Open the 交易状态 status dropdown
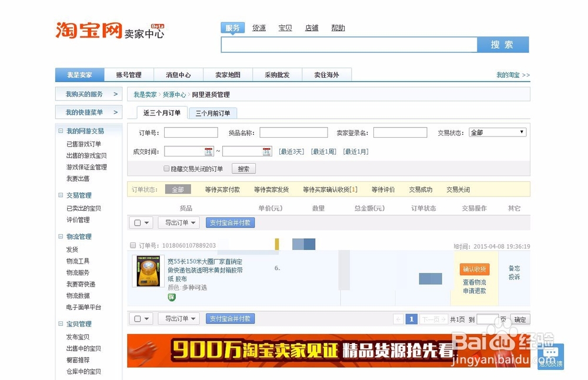588x380 pixels. point(497,132)
